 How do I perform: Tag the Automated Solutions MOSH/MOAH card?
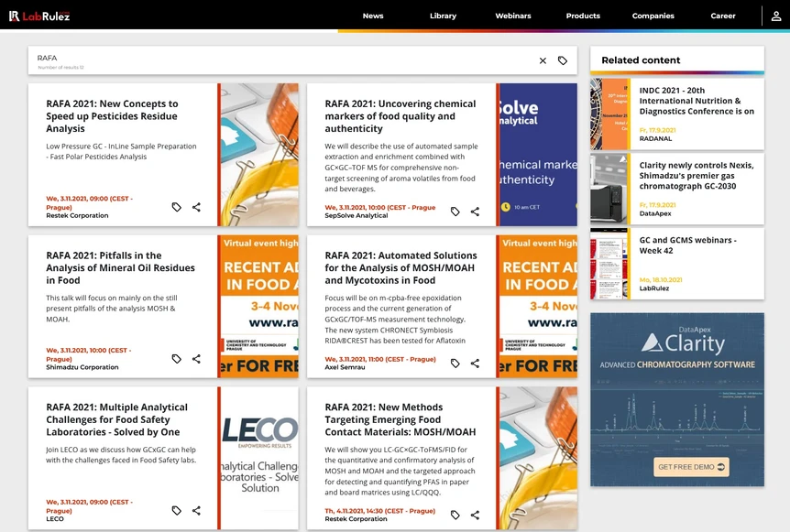click(x=455, y=364)
